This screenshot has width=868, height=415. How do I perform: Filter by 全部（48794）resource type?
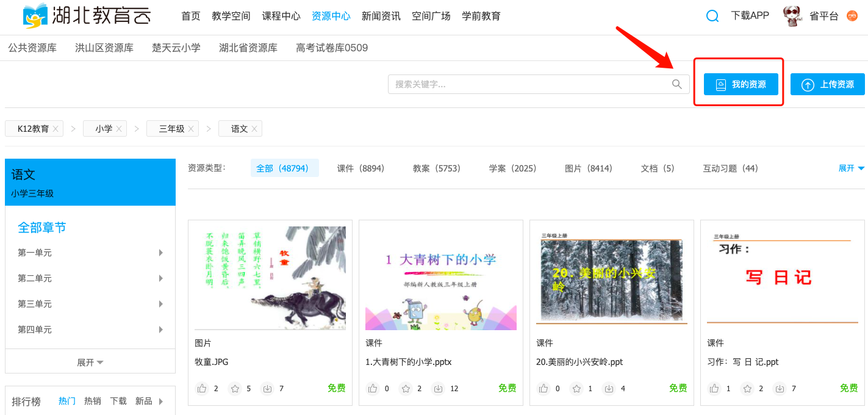coord(285,168)
